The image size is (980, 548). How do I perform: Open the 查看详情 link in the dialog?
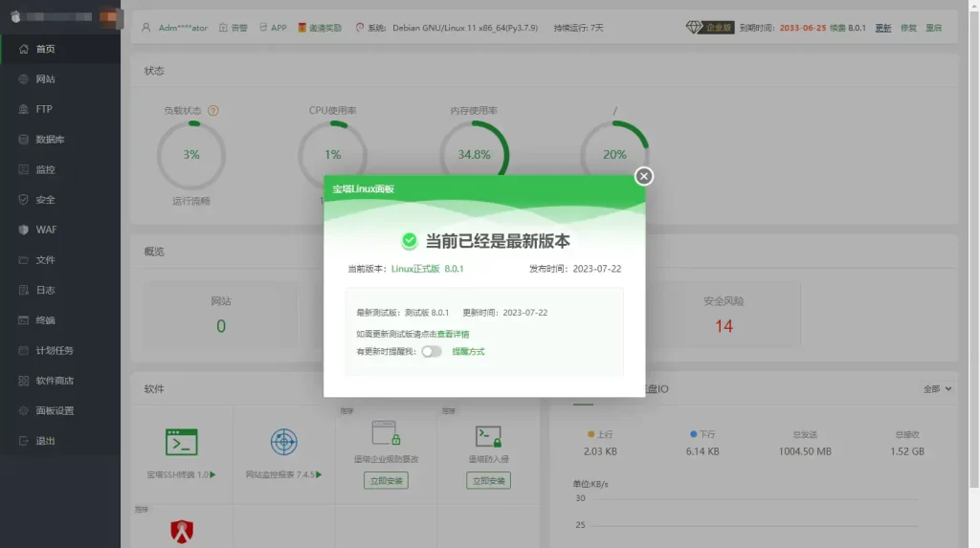(453, 335)
